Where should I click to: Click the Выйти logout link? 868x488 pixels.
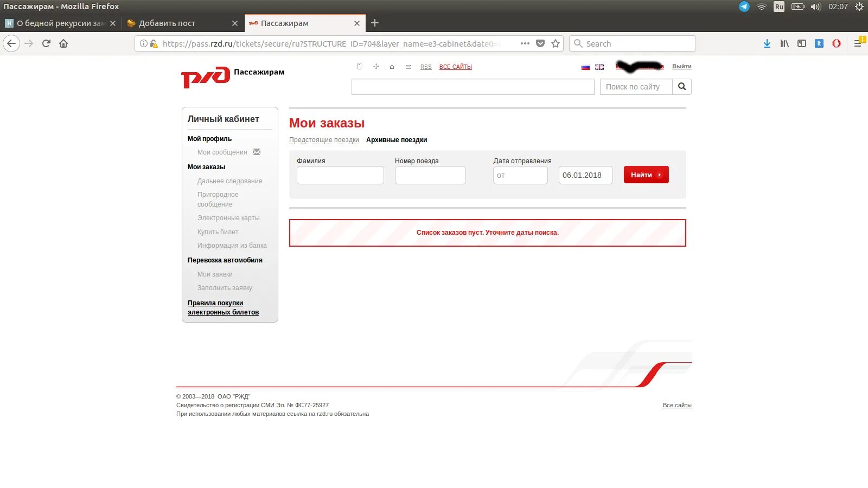(682, 66)
